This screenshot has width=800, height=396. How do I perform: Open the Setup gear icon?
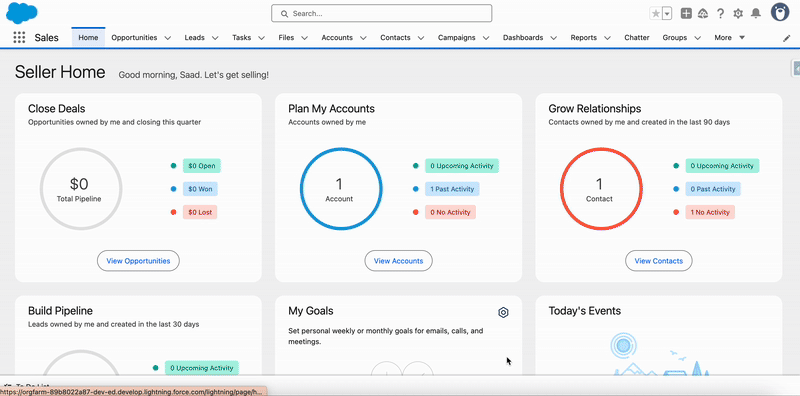[x=738, y=14]
